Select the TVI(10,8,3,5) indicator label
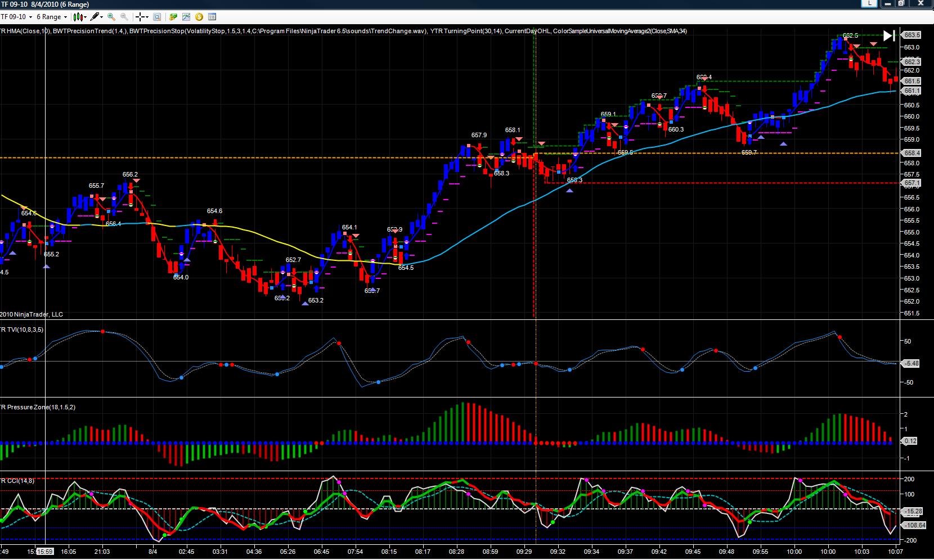The height and width of the screenshot is (560, 934). (x=23, y=329)
